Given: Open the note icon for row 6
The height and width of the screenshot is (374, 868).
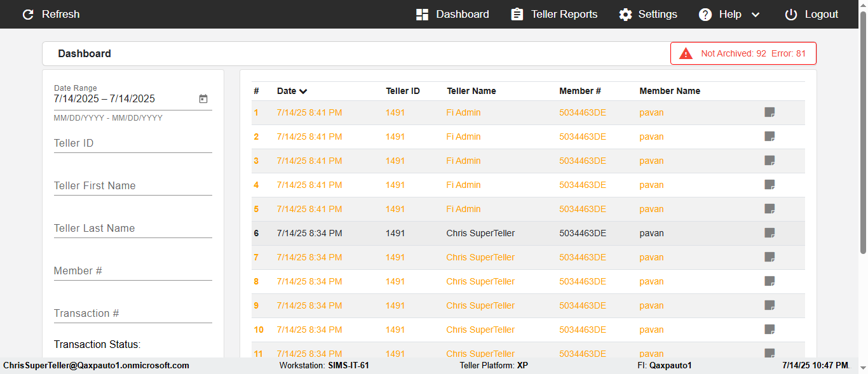Looking at the screenshot, I should (x=770, y=233).
